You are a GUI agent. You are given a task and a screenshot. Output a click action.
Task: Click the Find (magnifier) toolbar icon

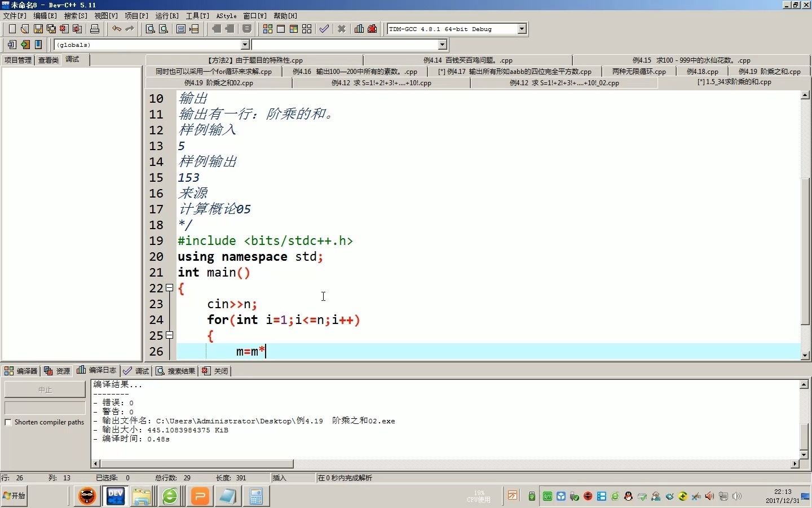[151, 29]
